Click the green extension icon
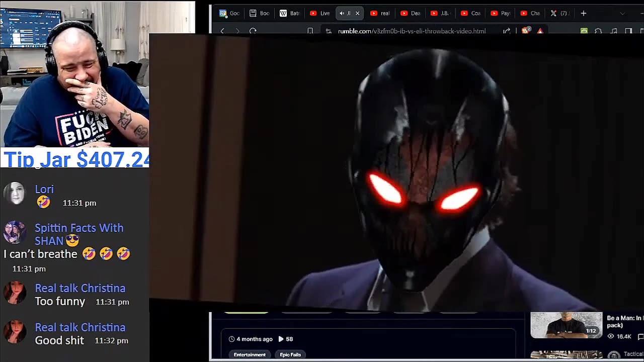The height and width of the screenshot is (362, 644). click(x=584, y=31)
